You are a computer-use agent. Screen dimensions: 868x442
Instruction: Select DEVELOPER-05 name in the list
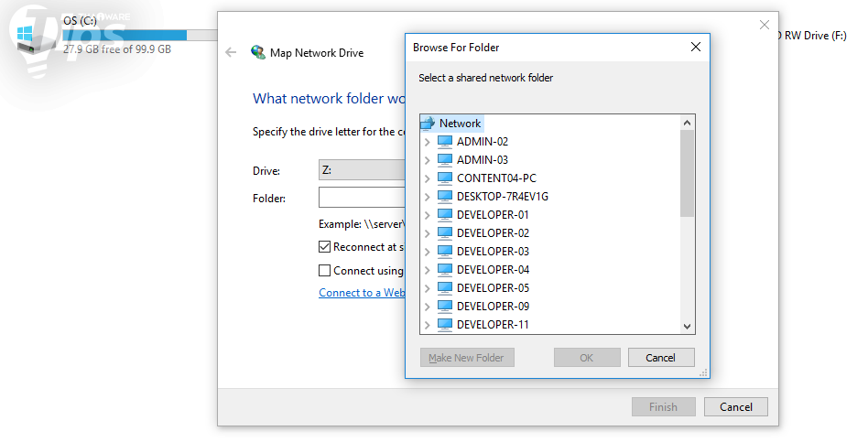click(493, 287)
